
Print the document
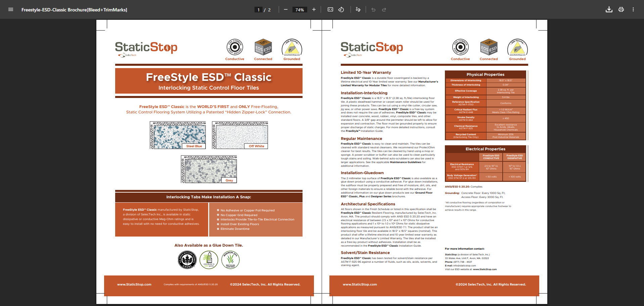click(x=621, y=9)
